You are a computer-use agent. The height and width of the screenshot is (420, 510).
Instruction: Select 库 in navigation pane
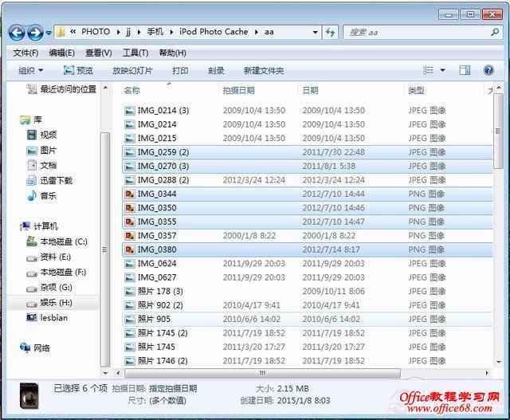pyautogui.click(x=31, y=120)
